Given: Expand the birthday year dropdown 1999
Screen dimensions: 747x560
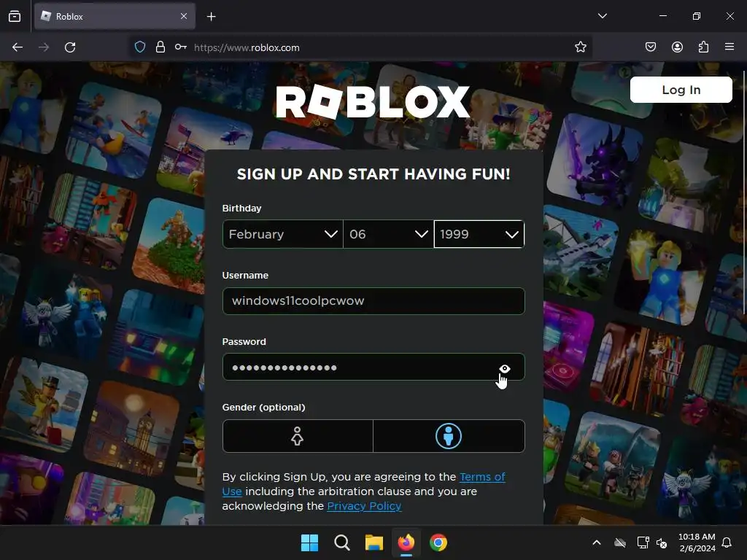Looking at the screenshot, I should pyautogui.click(x=479, y=234).
